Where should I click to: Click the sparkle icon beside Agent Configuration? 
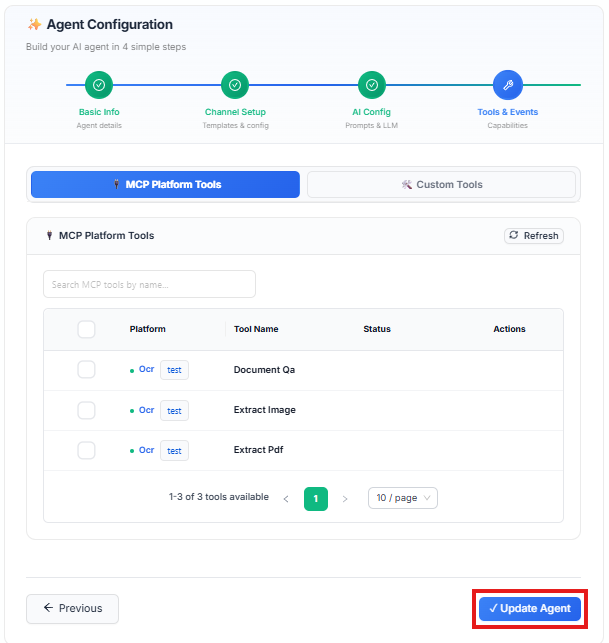pyautogui.click(x=34, y=25)
